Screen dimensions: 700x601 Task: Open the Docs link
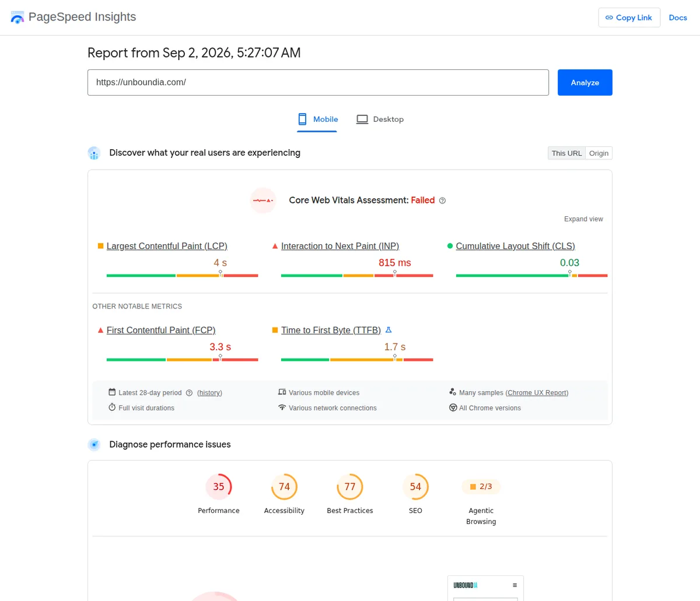678,17
